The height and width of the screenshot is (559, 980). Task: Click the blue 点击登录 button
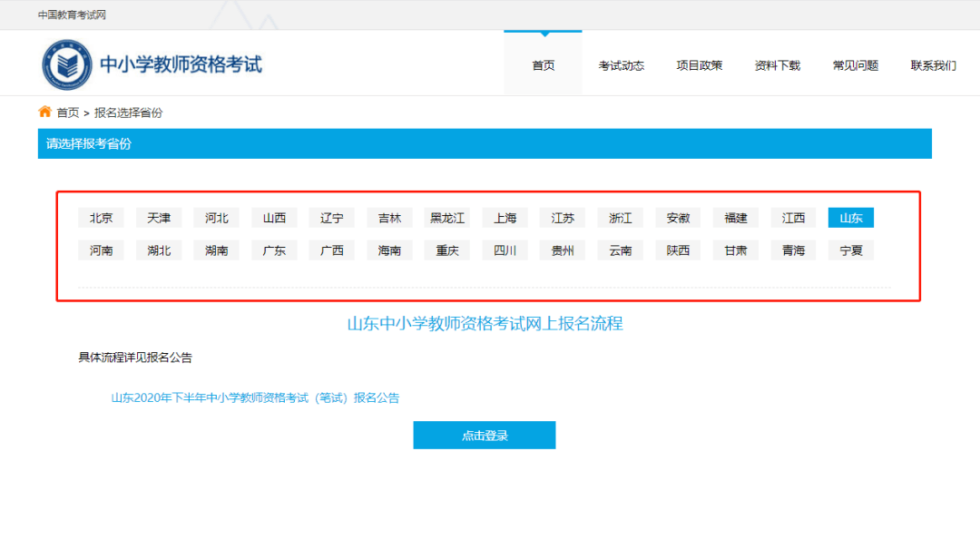pos(485,436)
